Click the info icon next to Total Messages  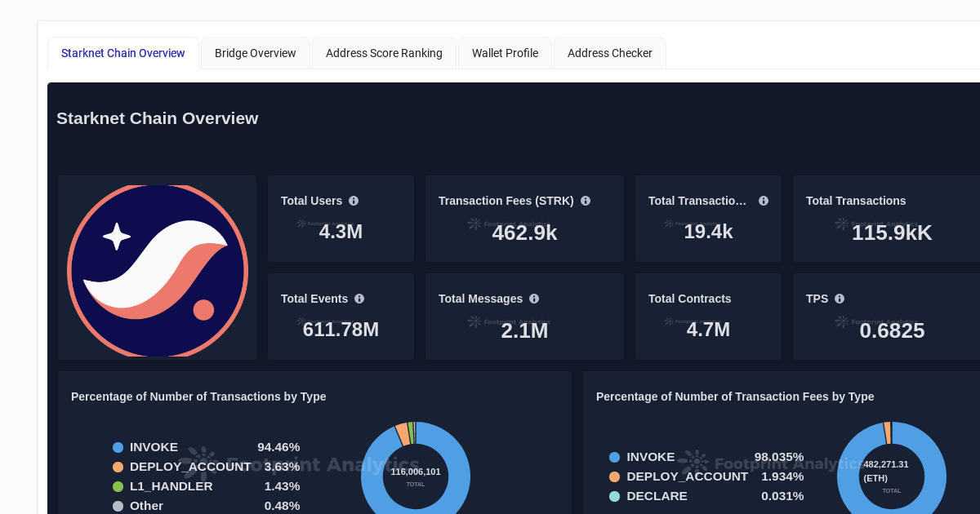(534, 299)
